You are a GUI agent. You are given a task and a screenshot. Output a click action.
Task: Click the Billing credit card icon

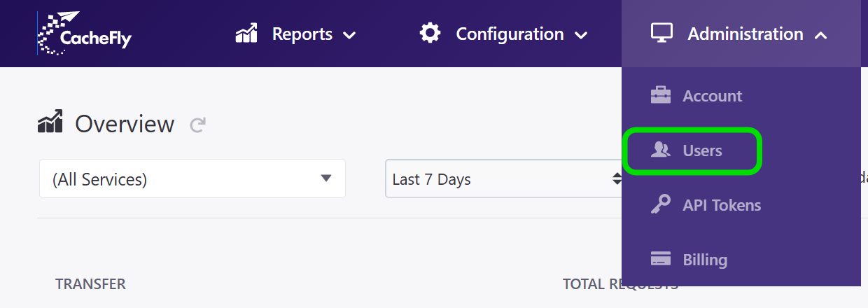point(661,260)
